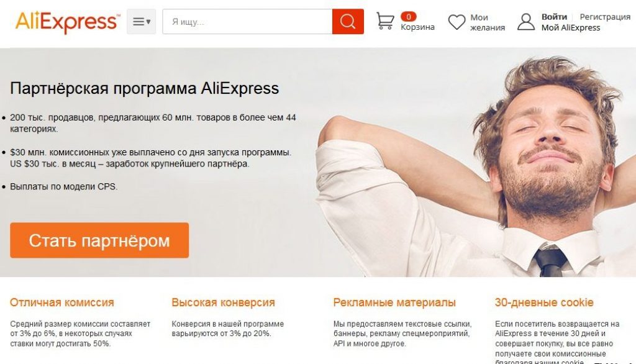Click the red magnifier search button
Viewport: 636px width, 364px height.
pyautogui.click(x=348, y=22)
